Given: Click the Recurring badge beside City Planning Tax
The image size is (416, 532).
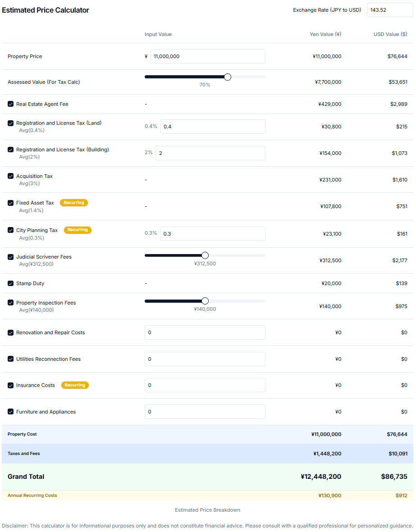Looking at the screenshot, I should pos(78,230).
